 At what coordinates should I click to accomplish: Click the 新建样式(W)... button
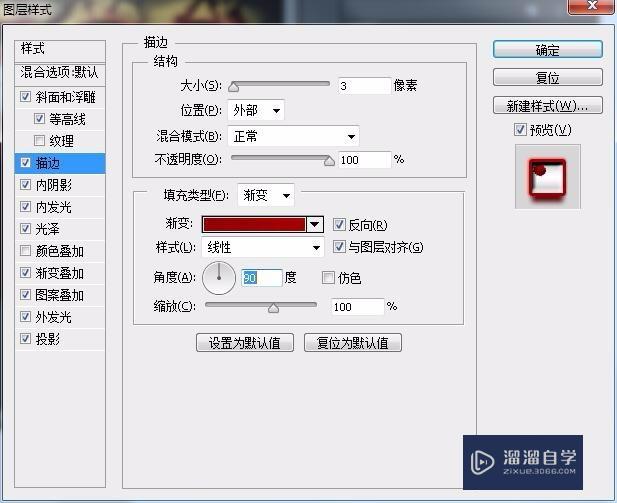(548, 105)
